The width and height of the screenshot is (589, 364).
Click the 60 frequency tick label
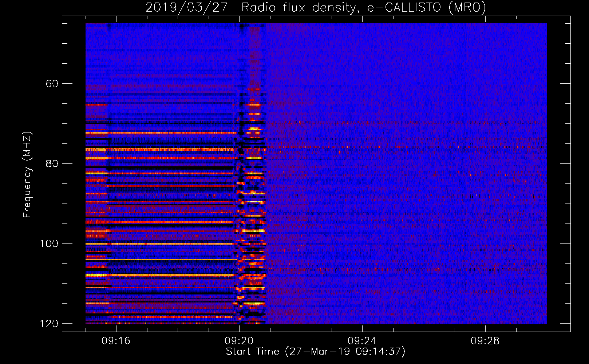(x=52, y=84)
